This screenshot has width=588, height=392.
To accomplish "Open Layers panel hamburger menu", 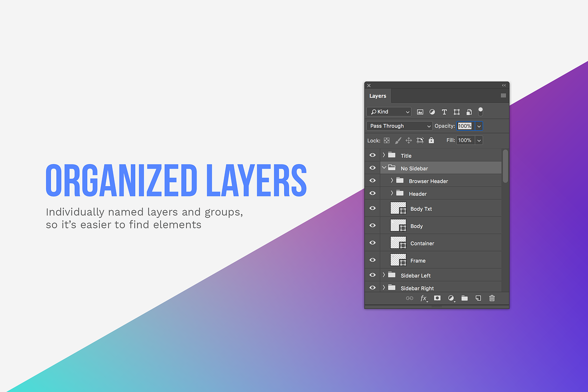I will click(x=503, y=96).
